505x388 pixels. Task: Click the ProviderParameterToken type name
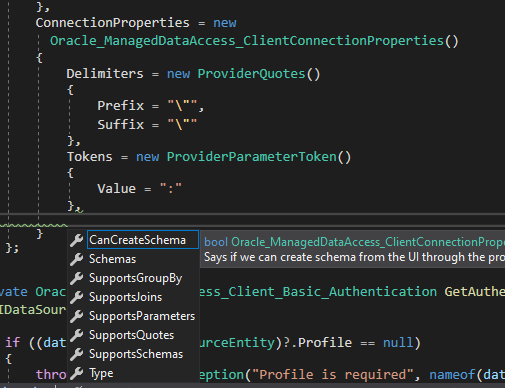(x=252, y=157)
